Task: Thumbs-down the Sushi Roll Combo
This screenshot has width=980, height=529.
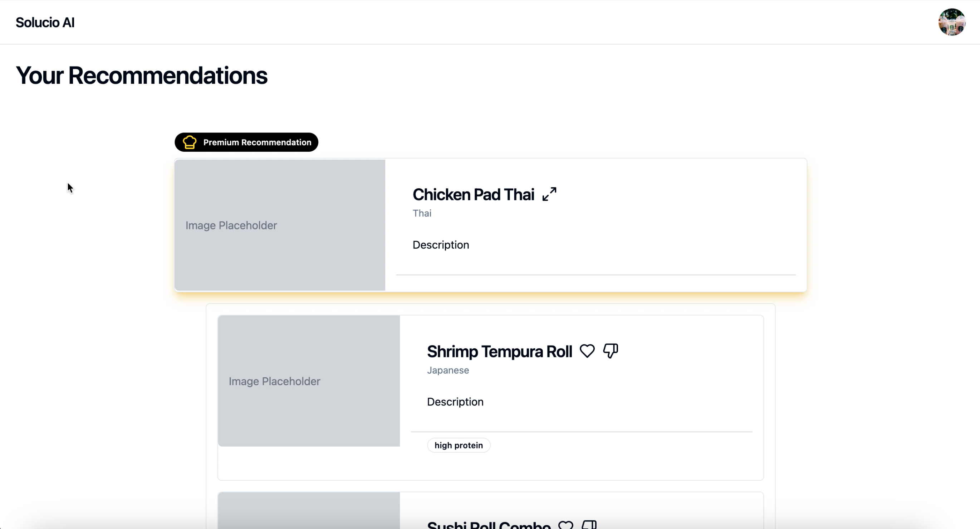Action: [x=589, y=524]
